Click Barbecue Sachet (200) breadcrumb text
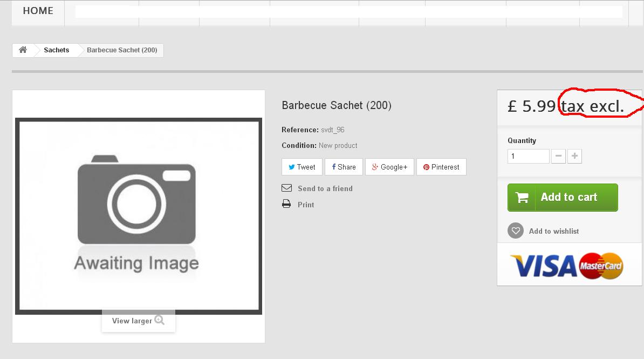644x359 pixels. [x=122, y=50]
